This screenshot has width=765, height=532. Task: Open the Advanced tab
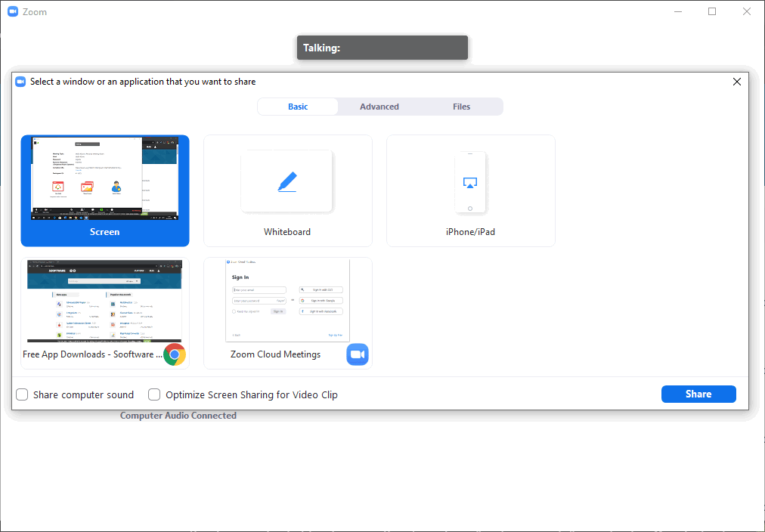[x=379, y=107]
